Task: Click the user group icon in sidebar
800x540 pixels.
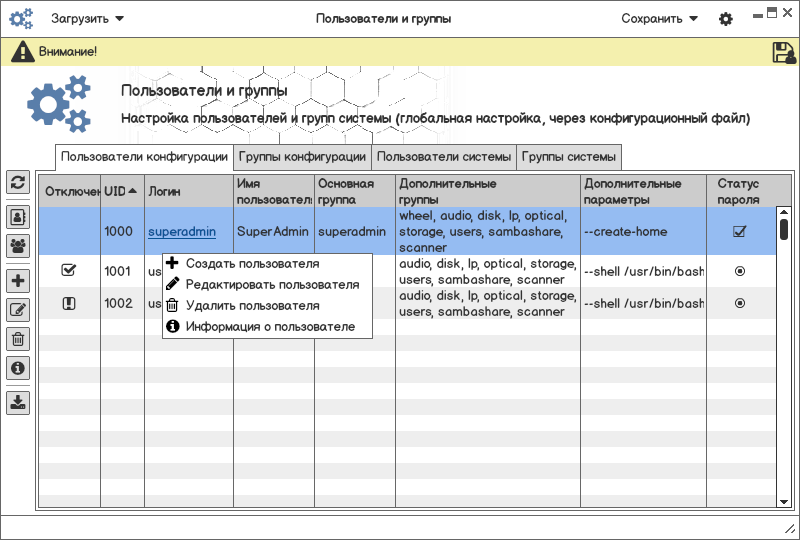Action: coord(18,245)
